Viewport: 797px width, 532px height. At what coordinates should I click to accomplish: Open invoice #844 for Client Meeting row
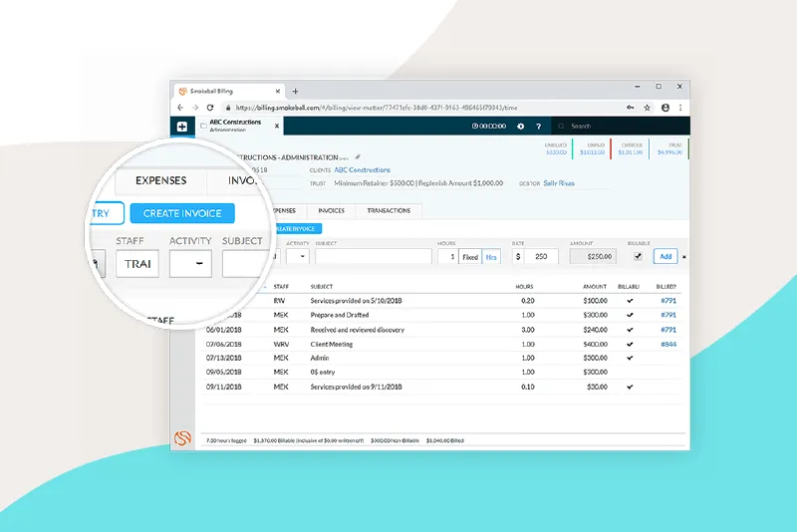pos(668,344)
